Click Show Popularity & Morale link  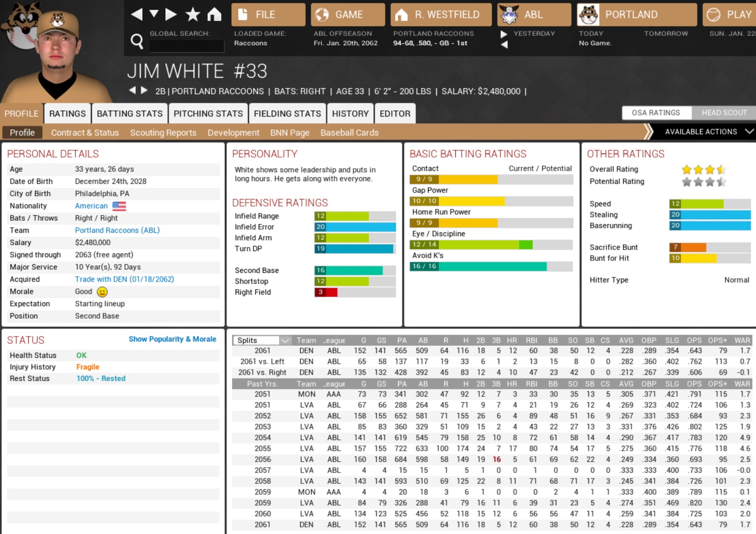172,339
